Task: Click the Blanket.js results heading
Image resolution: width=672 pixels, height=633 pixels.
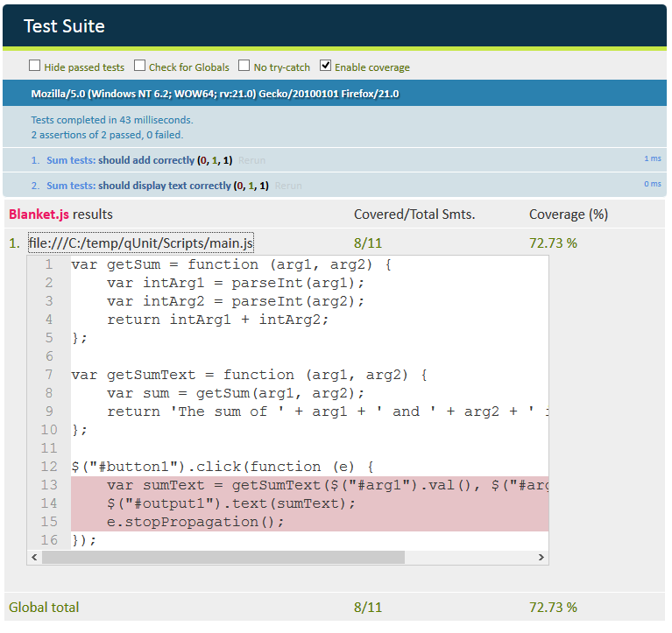Action: [60, 215]
